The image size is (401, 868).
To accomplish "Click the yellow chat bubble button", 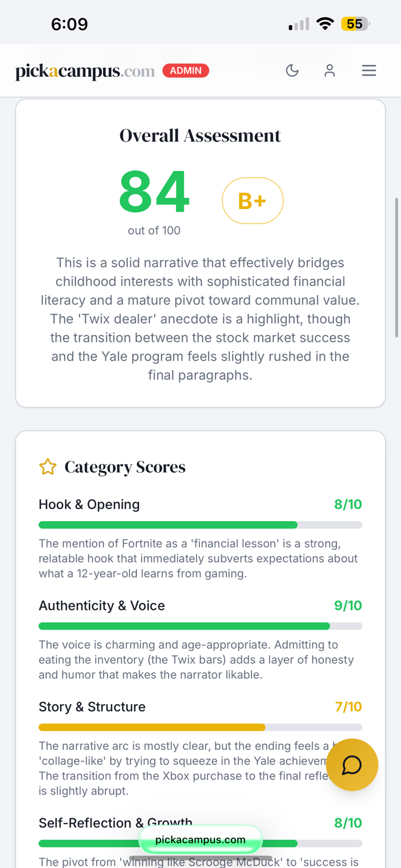I will pyautogui.click(x=352, y=765).
